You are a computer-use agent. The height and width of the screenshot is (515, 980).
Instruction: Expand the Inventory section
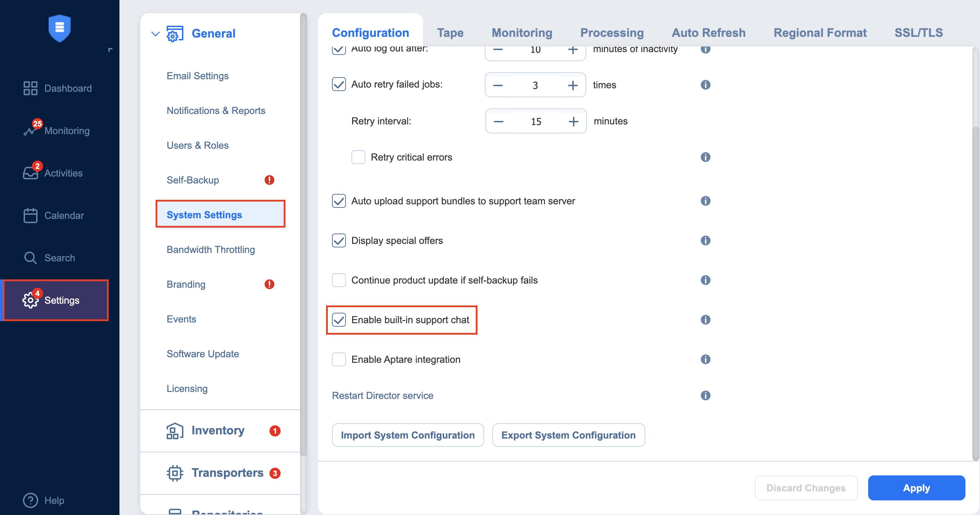pyautogui.click(x=218, y=431)
